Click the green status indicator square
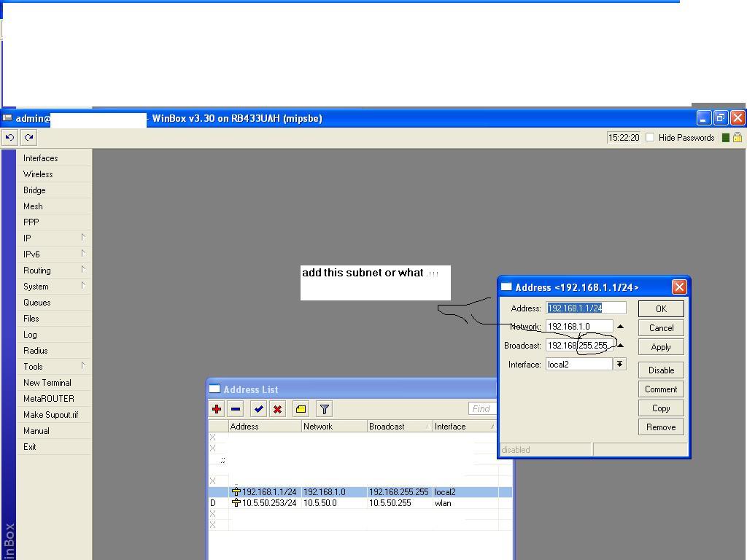Image resolution: width=747 pixels, height=560 pixels. (726, 138)
